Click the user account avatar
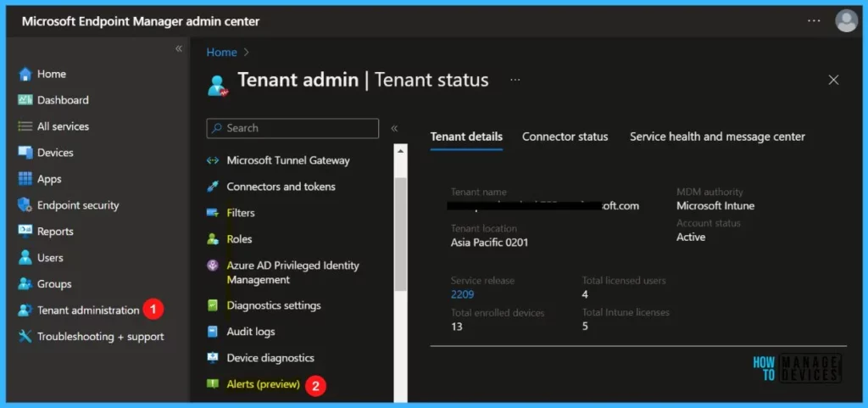This screenshot has height=408, width=868. (x=846, y=21)
